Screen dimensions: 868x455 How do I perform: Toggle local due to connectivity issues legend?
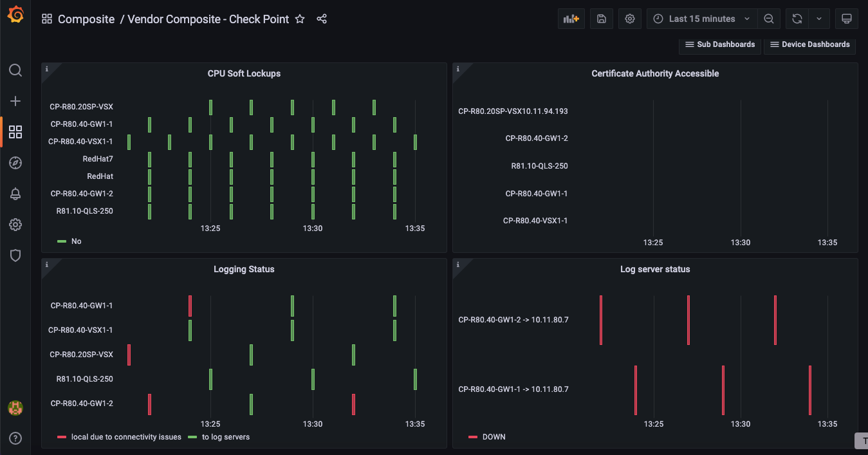tap(126, 437)
